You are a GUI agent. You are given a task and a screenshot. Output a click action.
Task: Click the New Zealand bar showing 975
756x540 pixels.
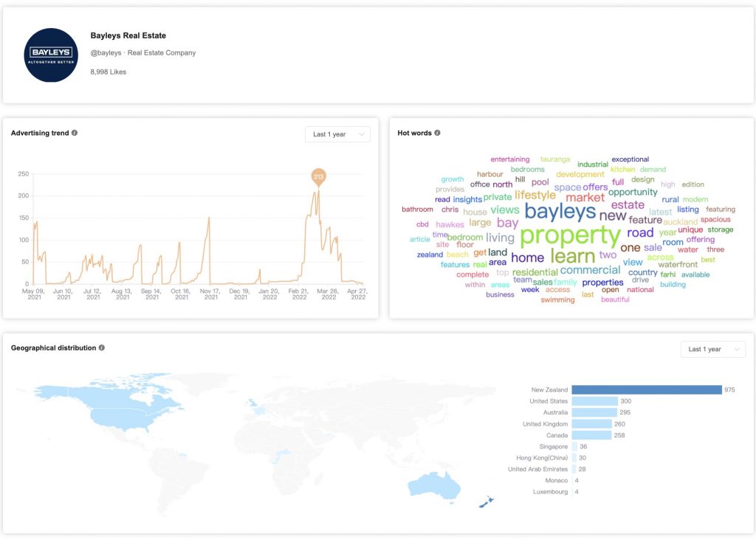pos(647,390)
